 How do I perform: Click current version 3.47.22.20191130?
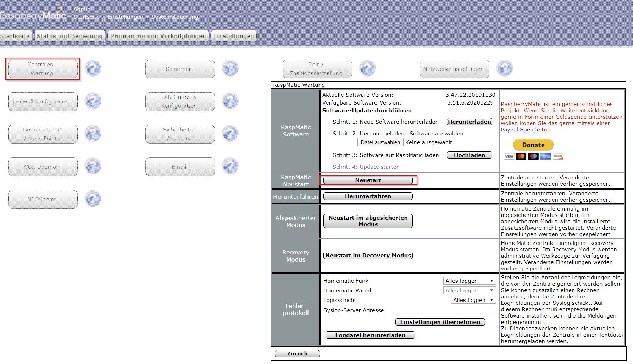tap(470, 95)
